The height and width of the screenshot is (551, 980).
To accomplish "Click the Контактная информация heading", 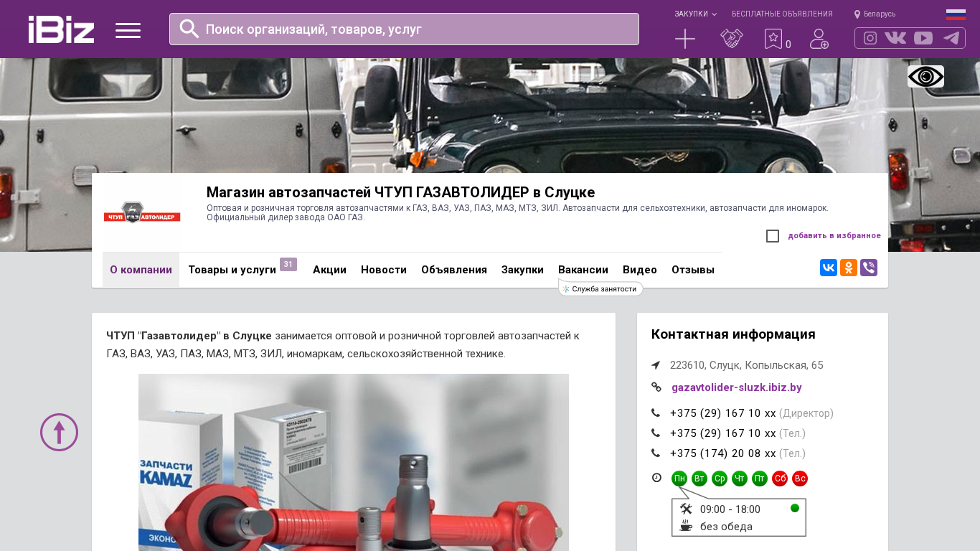I will click(733, 334).
